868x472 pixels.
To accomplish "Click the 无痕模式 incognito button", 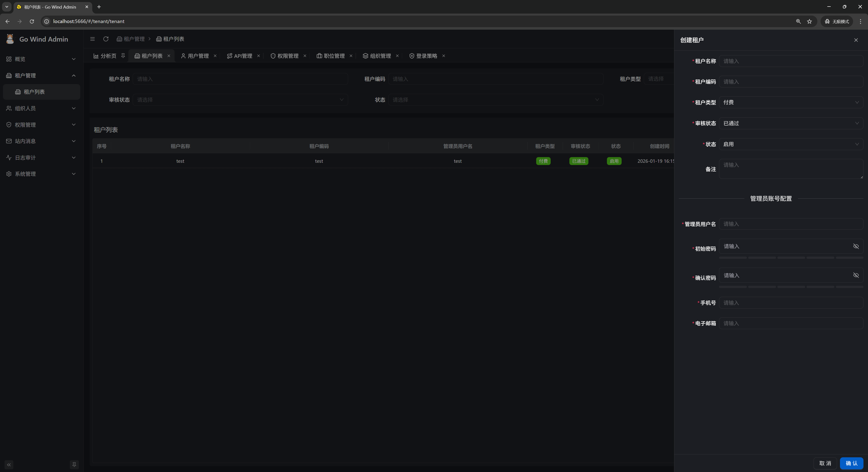I will click(x=837, y=21).
